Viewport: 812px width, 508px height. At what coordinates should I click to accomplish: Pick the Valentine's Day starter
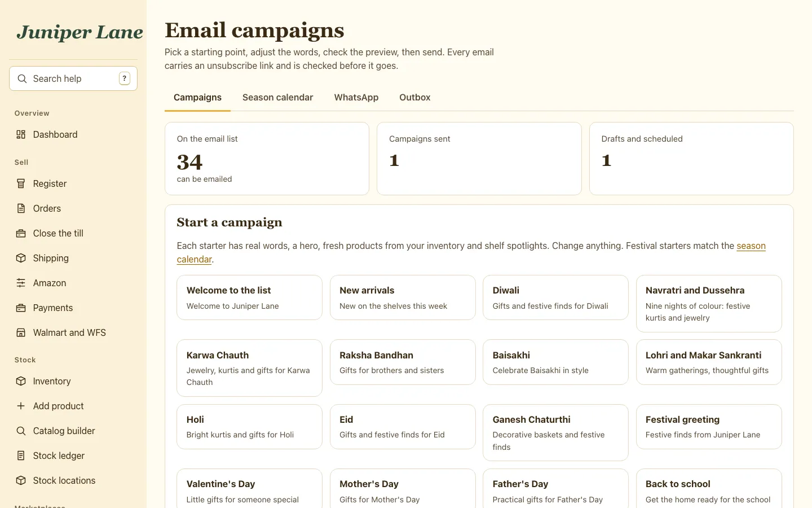coord(249,489)
